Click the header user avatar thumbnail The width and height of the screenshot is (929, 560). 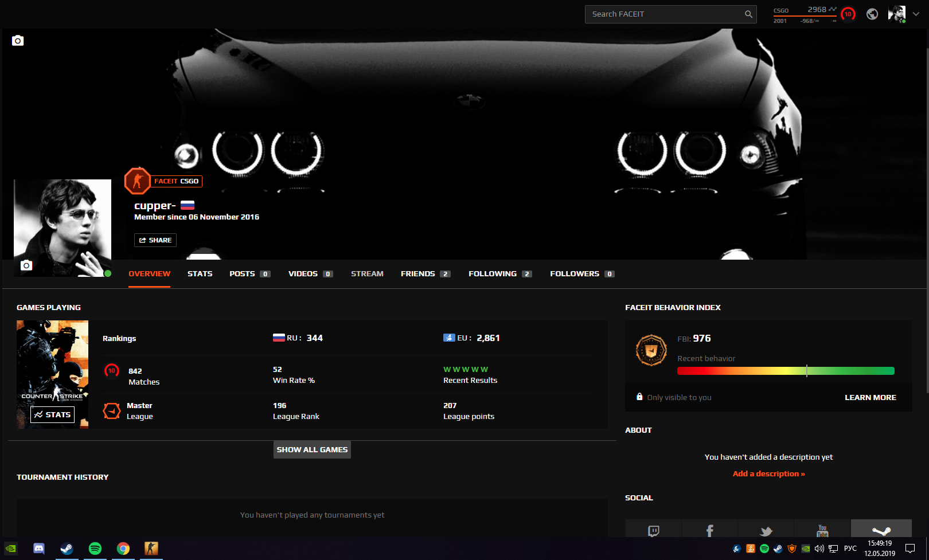click(897, 14)
